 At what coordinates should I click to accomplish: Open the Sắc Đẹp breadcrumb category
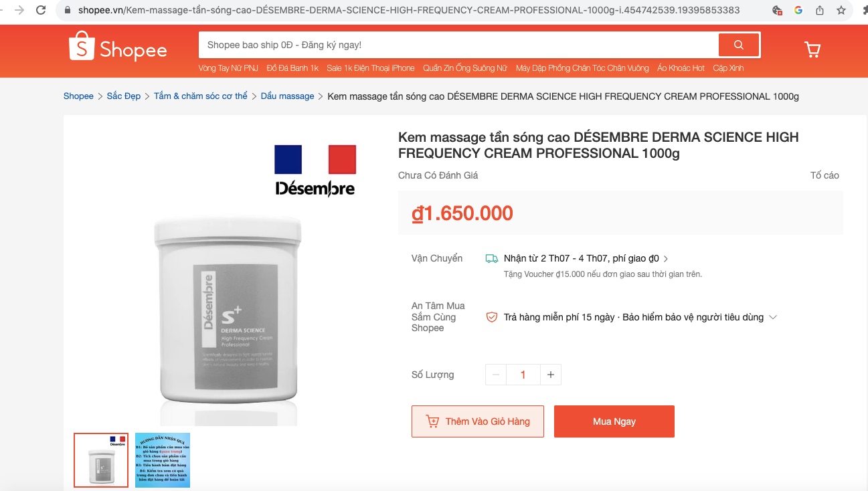pos(124,96)
